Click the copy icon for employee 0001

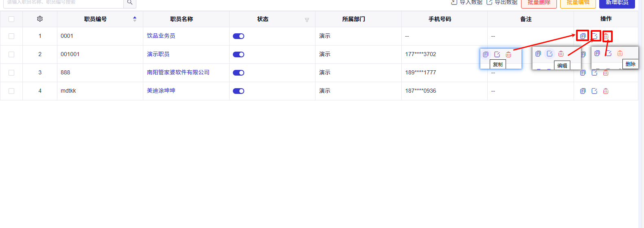583,36
